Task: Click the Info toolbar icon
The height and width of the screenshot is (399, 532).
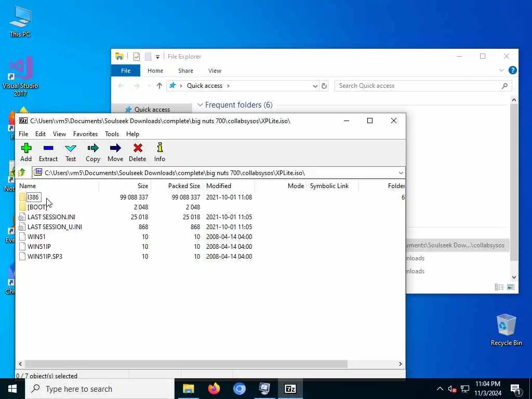Action: [x=160, y=152]
